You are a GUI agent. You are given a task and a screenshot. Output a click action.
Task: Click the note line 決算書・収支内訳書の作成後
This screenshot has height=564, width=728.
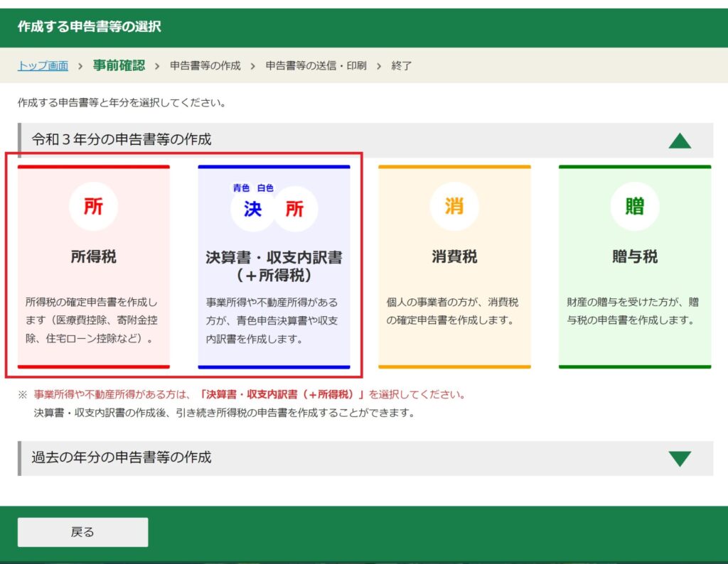[224, 412]
